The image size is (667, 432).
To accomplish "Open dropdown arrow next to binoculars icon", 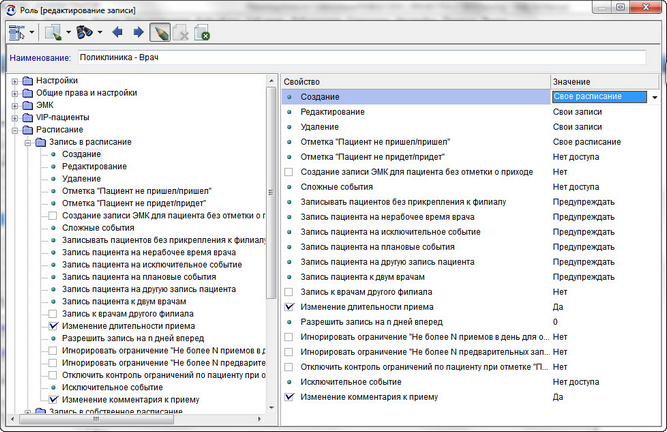I will coord(100,32).
